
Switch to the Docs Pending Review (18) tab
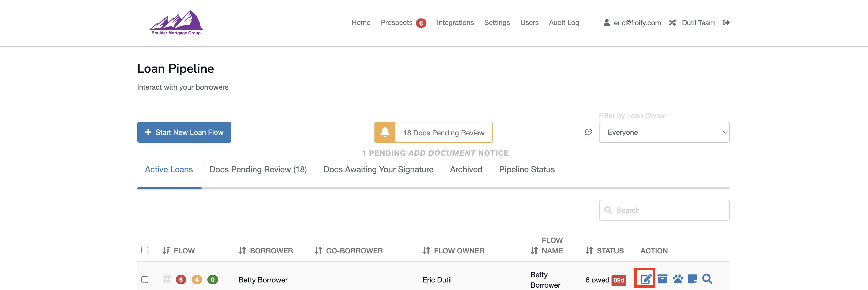tap(258, 169)
